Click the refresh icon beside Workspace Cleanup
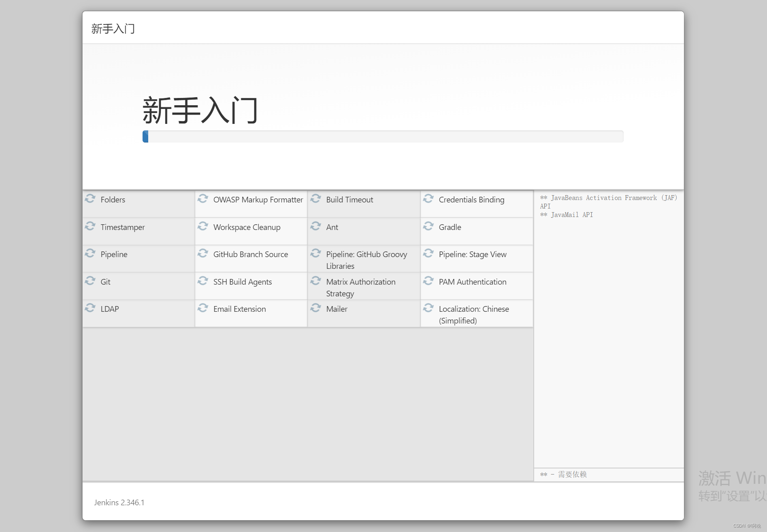 [203, 226]
